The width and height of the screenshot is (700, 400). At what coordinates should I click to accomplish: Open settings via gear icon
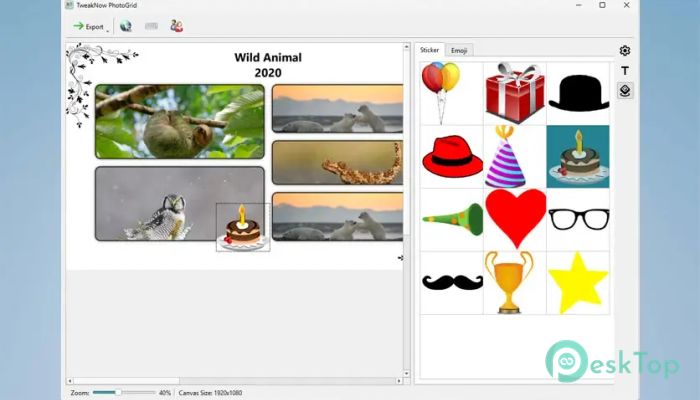click(x=625, y=51)
